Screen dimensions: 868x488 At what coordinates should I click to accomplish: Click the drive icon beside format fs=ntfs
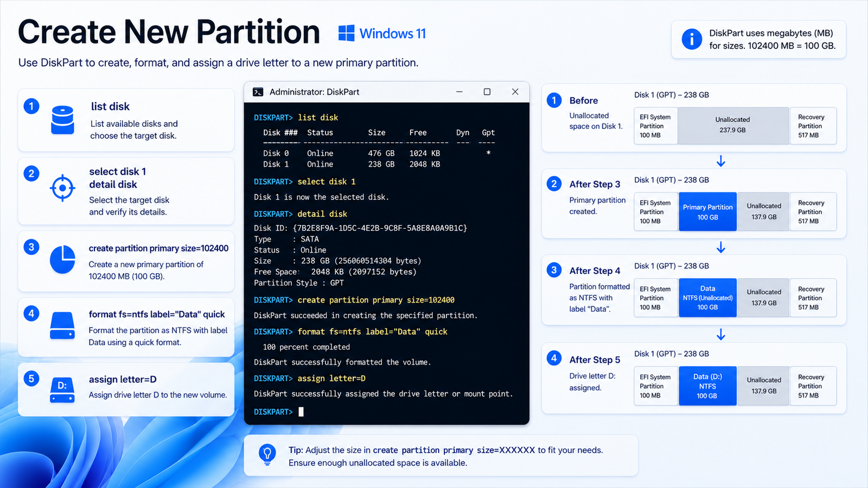(x=62, y=325)
